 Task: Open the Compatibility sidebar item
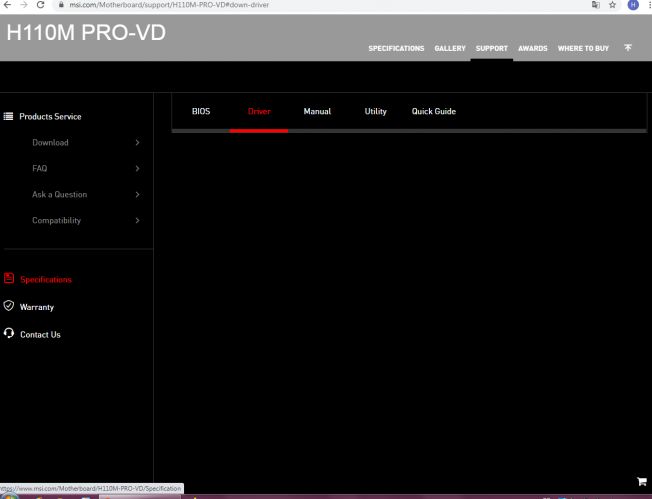pos(57,220)
